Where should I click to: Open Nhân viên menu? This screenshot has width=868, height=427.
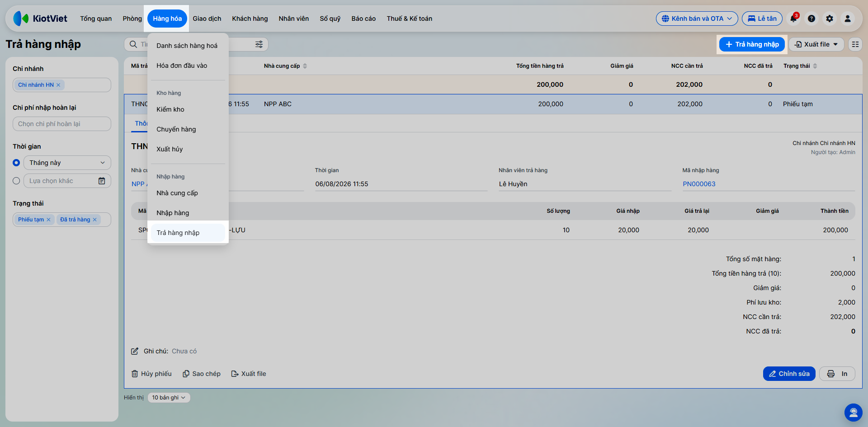coord(294,19)
